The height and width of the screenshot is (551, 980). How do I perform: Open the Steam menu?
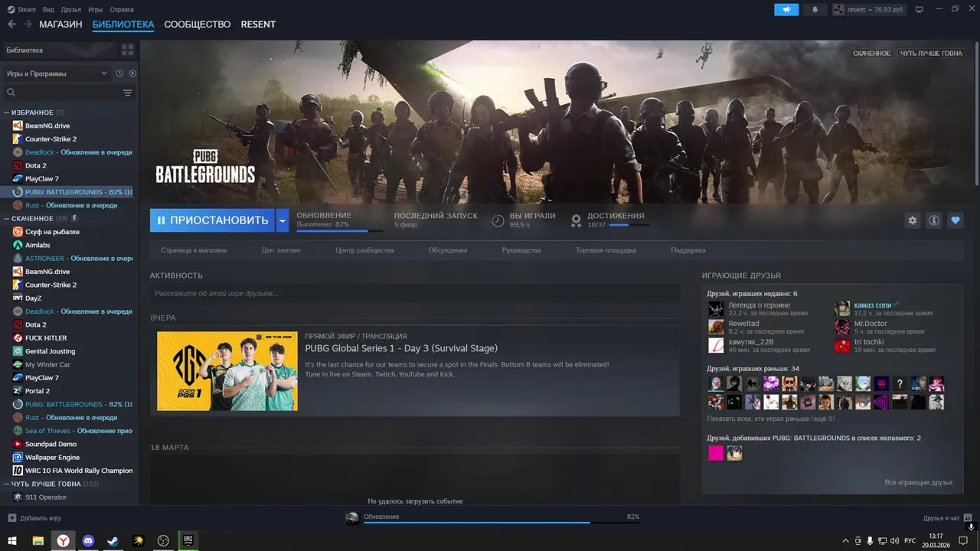(x=26, y=9)
